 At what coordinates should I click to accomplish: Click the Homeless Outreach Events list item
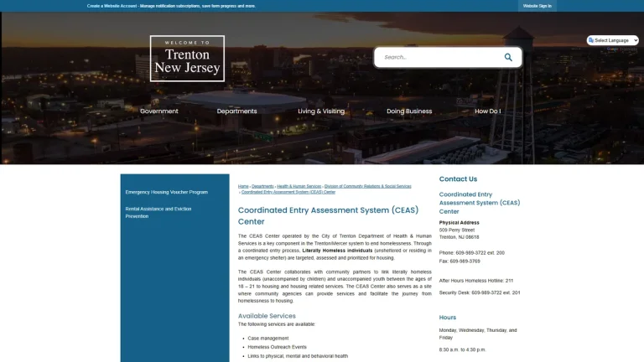(x=277, y=347)
